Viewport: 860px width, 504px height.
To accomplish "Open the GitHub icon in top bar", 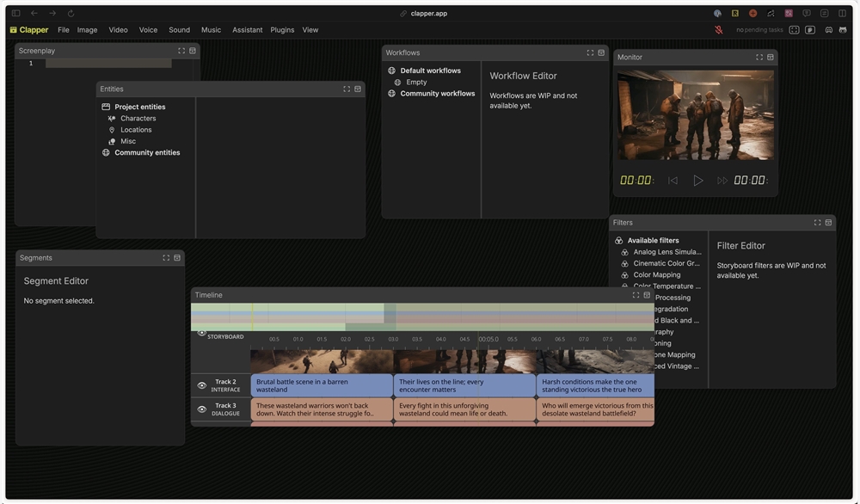I will [x=843, y=30].
